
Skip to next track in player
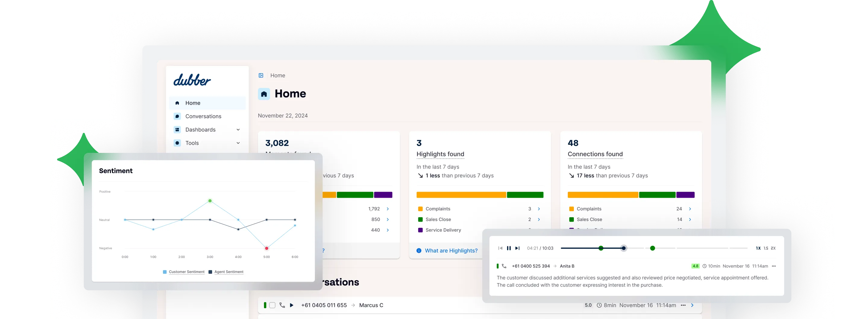click(x=517, y=248)
